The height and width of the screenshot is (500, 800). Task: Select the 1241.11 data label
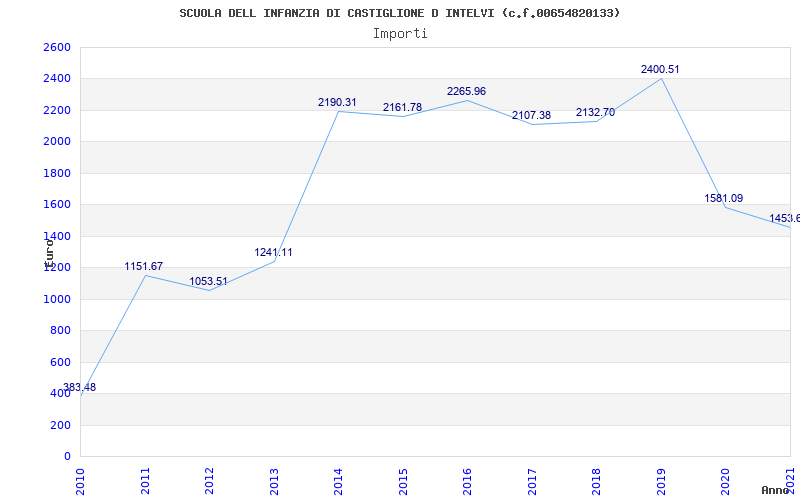273,253
